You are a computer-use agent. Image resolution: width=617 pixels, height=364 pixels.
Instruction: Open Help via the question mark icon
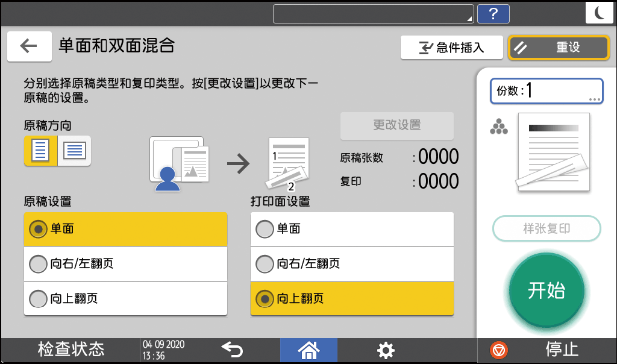tap(493, 13)
